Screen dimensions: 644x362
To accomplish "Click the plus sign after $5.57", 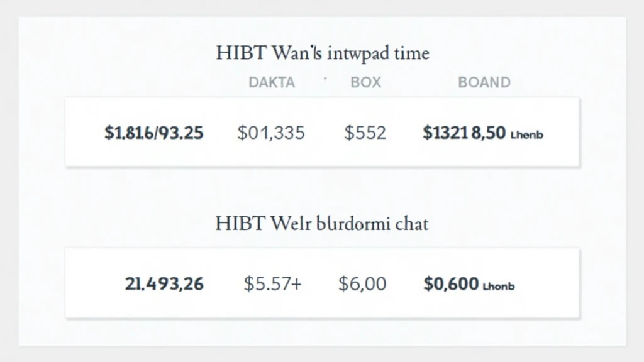I will 296,284.
